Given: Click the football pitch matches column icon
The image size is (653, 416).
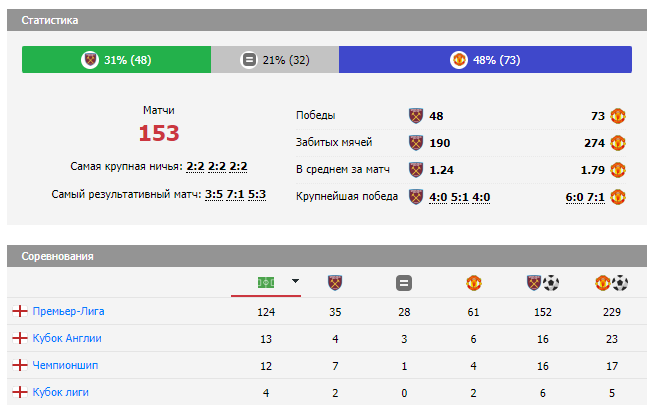Looking at the screenshot, I should pos(266,283).
